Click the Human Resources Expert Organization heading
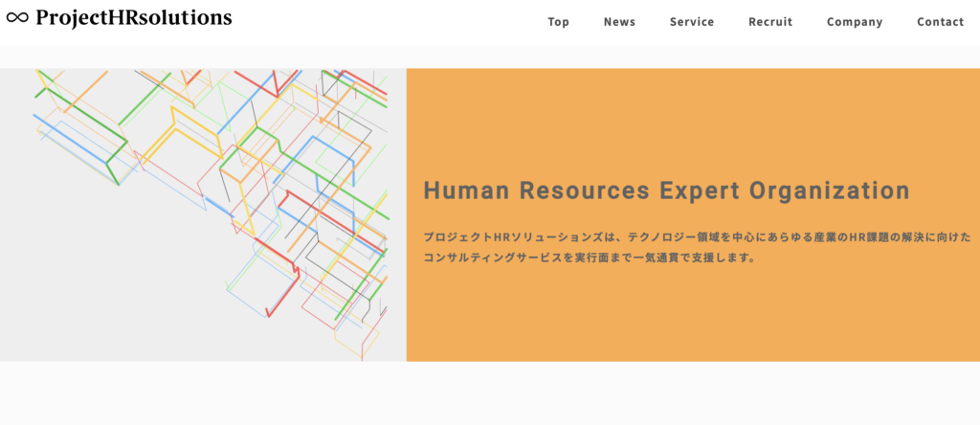Image resolution: width=980 pixels, height=425 pixels. pos(666,190)
